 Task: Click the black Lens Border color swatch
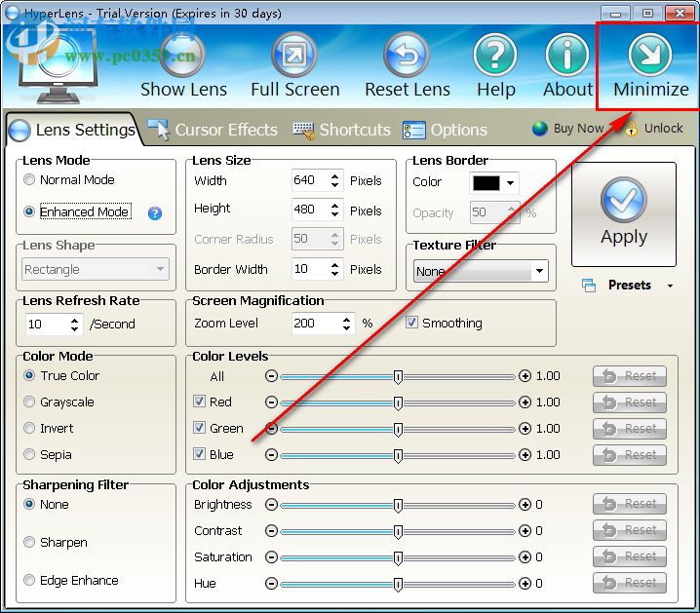pyautogui.click(x=486, y=183)
